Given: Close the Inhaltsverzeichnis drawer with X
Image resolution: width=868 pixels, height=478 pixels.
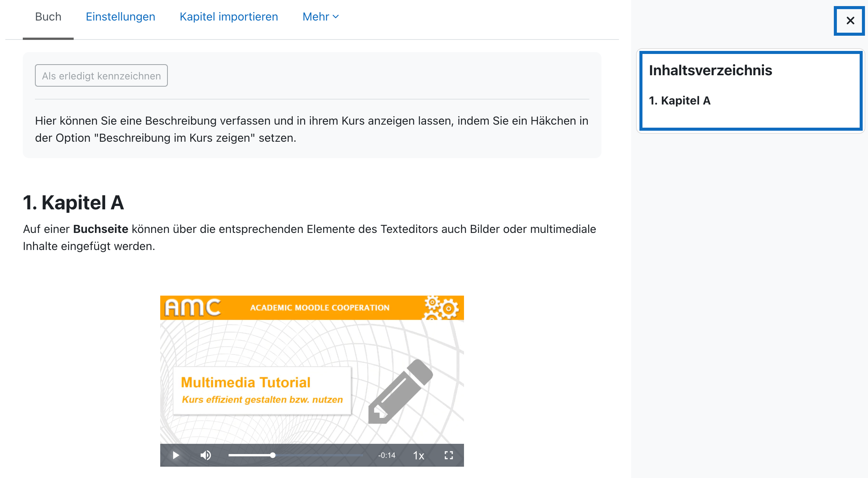Looking at the screenshot, I should (x=850, y=21).
